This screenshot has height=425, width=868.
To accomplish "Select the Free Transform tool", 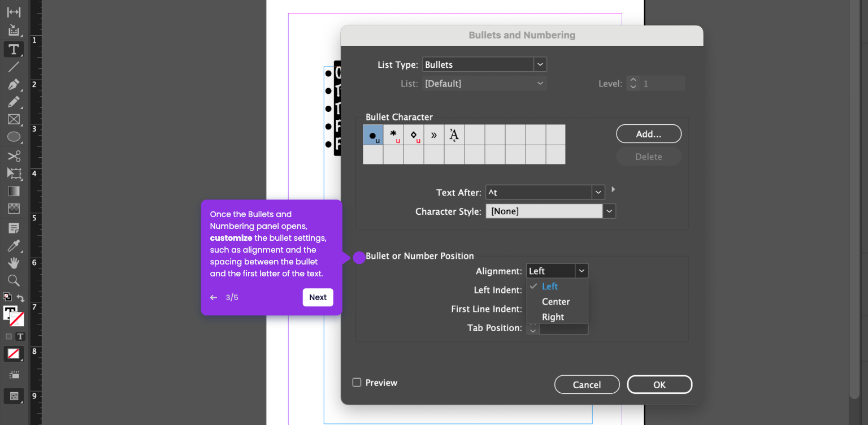I will (x=14, y=174).
